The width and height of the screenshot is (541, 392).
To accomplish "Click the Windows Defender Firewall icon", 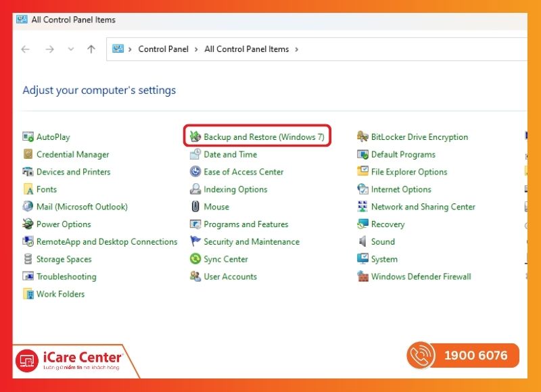I will [x=363, y=276].
